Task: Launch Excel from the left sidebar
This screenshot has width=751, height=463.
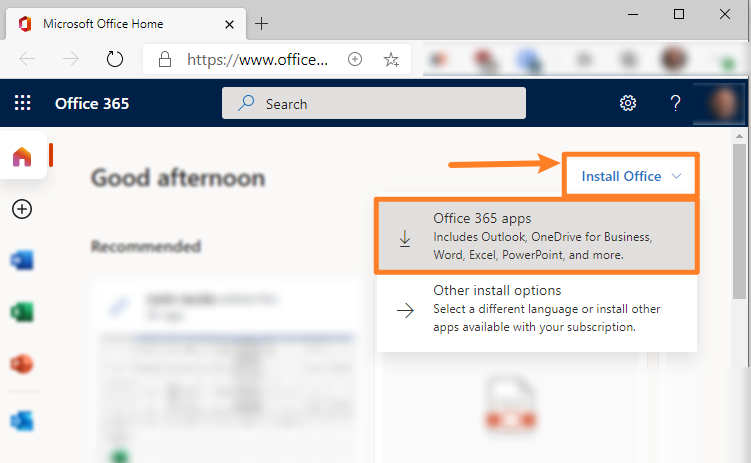Action: [22, 312]
